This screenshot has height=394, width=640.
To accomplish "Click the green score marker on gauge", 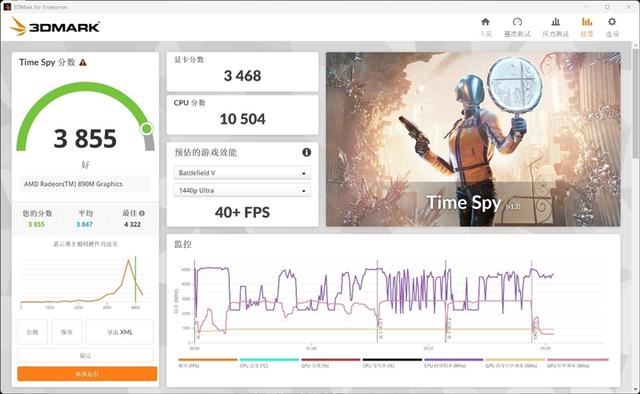I will pos(147,129).
